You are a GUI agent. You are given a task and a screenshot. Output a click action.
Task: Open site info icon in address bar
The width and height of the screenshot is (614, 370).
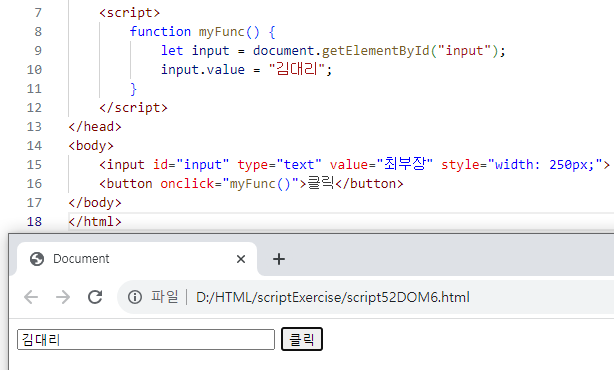click(135, 297)
